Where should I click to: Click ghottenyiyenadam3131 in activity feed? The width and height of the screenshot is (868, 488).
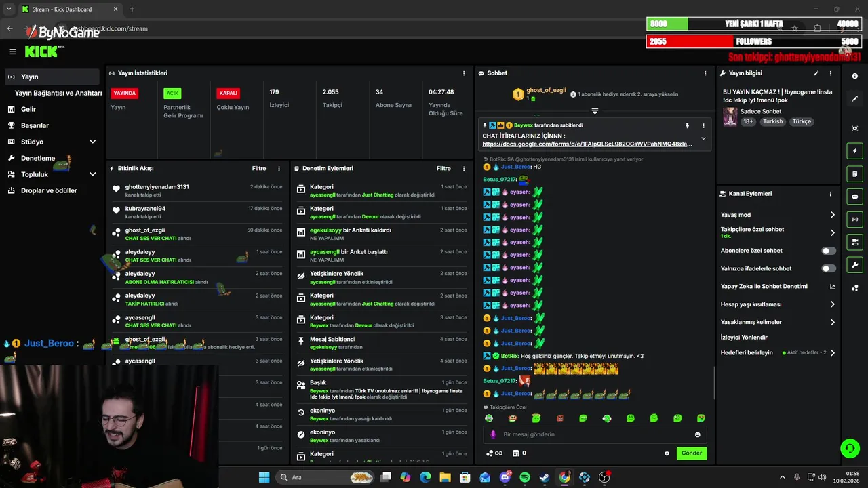pyautogui.click(x=157, y=186)
